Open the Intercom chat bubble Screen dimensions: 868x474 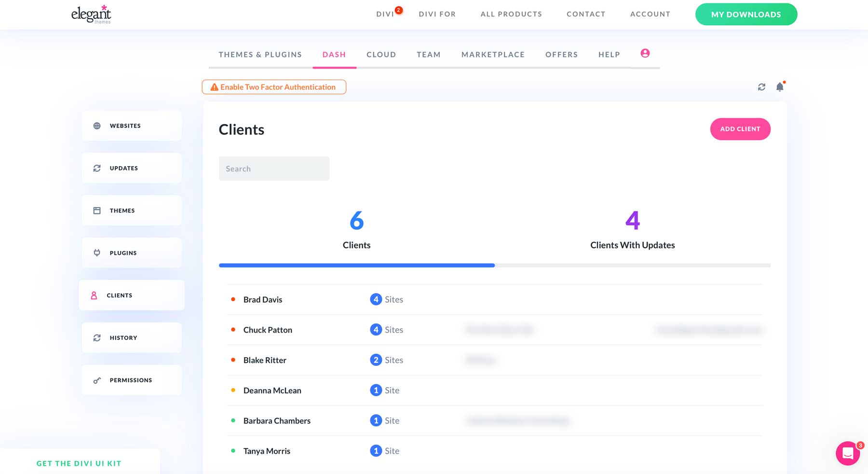click(x=848, y=453)
